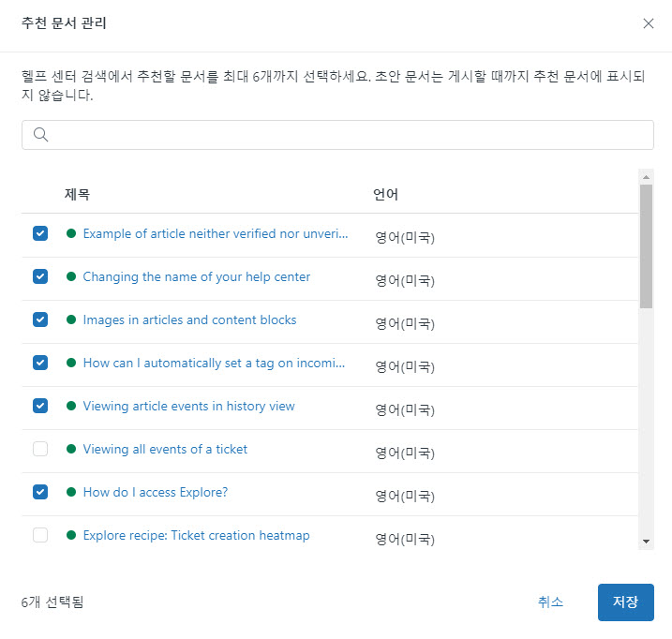Open the Explore recipe: Ticket creation heatmap link
This screenshot has height=639, width=672.
pos(196,535)
